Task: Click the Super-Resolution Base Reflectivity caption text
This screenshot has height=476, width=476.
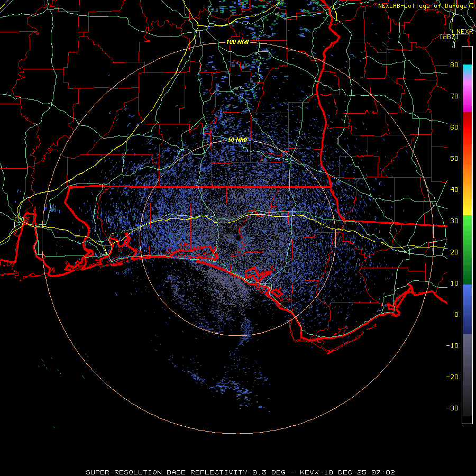Action: click(167, 472)
